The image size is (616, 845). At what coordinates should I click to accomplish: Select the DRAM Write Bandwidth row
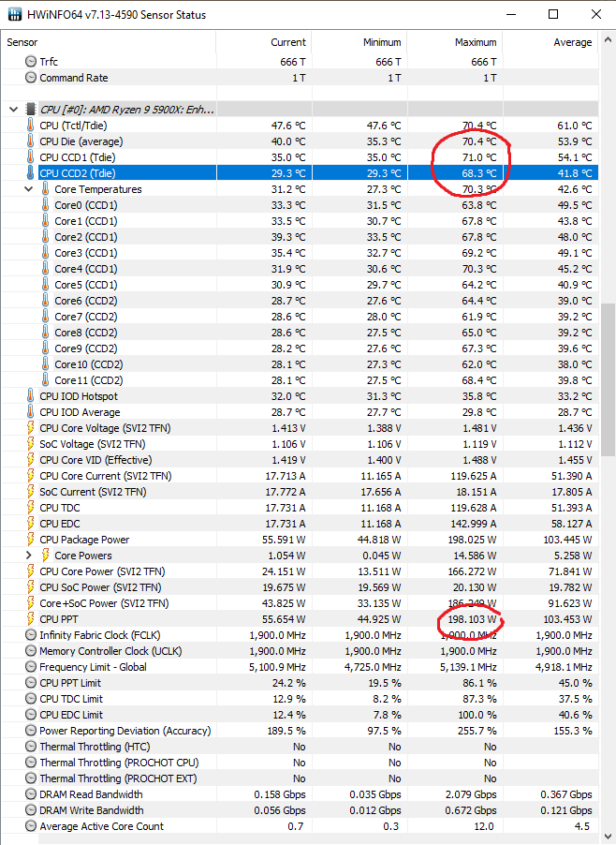pyautogui.click(x=300, y=810)
